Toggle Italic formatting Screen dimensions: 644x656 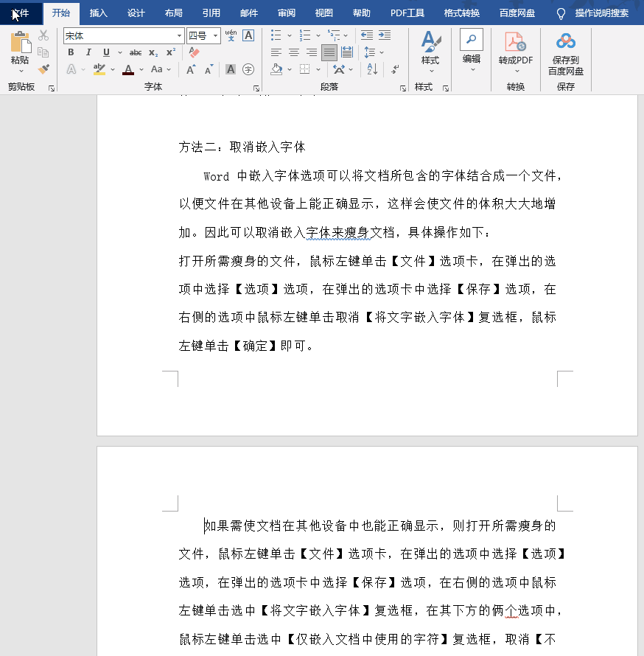click(x=88, y=53)
